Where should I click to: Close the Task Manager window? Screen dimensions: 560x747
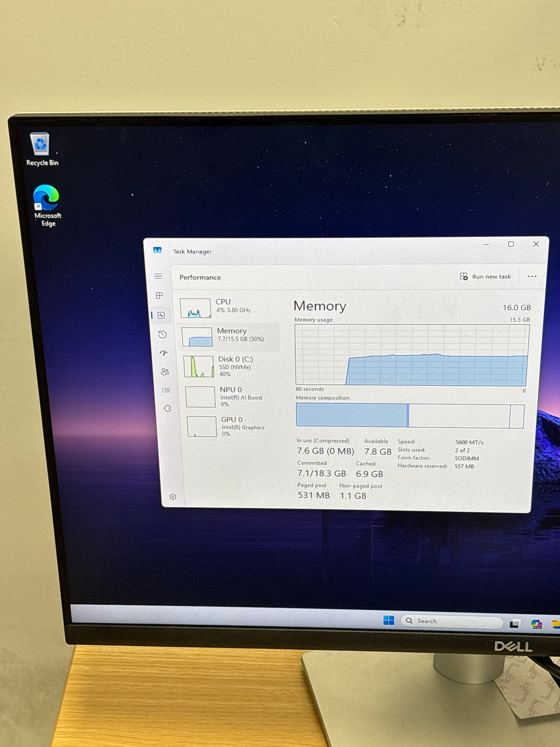(x=536, y=244)
